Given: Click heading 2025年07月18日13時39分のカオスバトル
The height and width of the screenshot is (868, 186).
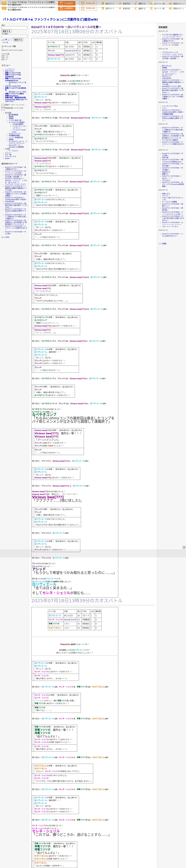Looking at the screenshot, I should tap(77, 601).
